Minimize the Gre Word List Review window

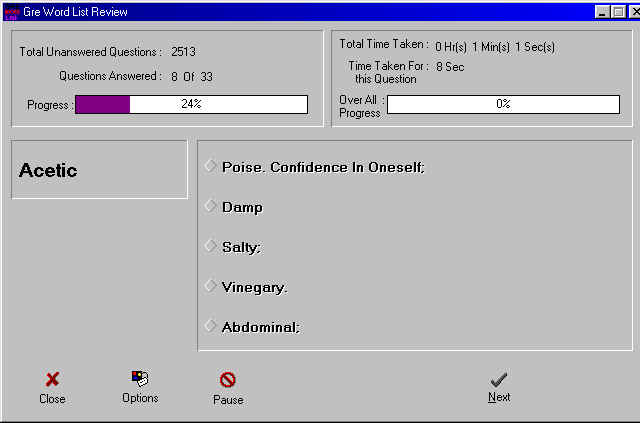pos(602,11)
